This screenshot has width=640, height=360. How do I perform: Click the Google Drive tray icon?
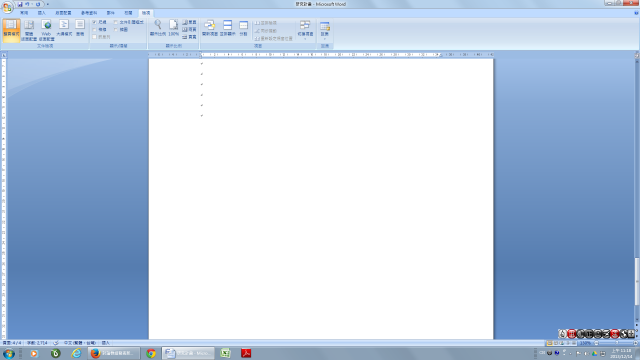pos(594,353)
